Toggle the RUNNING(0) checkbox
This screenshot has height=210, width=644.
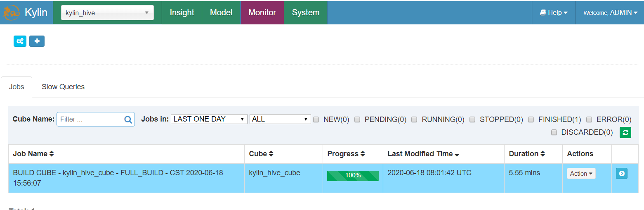414,119
